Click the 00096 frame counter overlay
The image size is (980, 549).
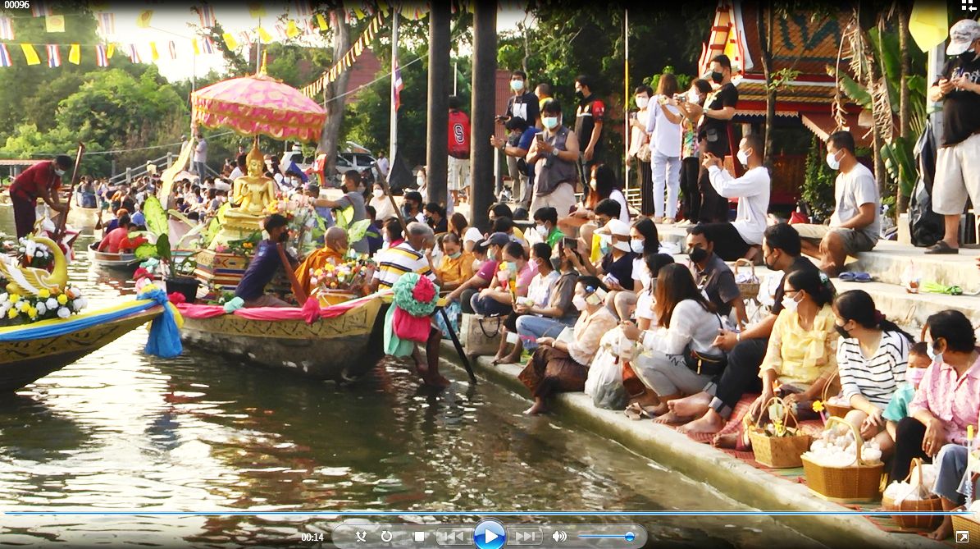[16, 5]
